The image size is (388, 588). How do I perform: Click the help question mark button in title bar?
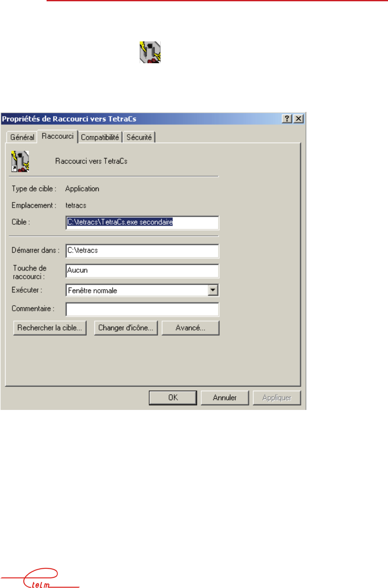coord(287,119)
